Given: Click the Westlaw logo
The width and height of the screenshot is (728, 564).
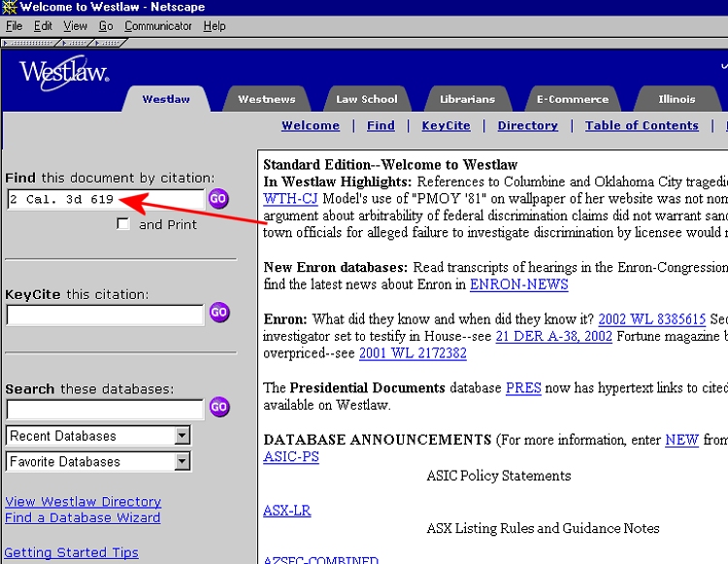Looking at the screenshot, I should point(64,73).
